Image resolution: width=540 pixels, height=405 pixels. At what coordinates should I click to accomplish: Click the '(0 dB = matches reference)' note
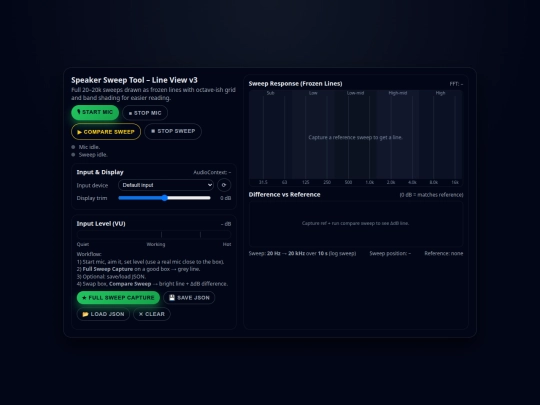click(x=432, y=195)
